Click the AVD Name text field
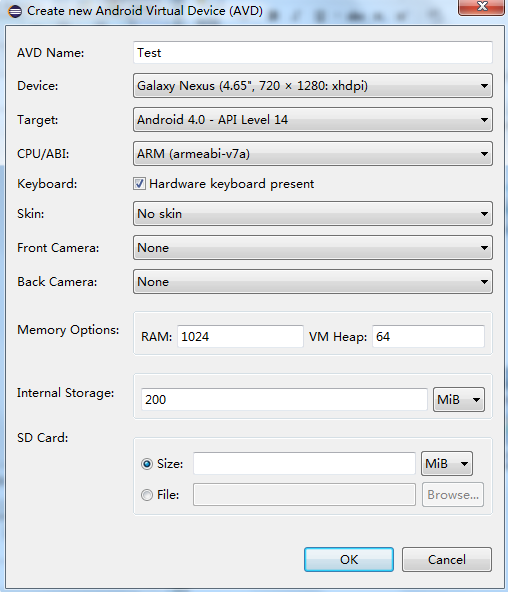The height and width of the screenshot is (592, 508). [x=313, y=52]
